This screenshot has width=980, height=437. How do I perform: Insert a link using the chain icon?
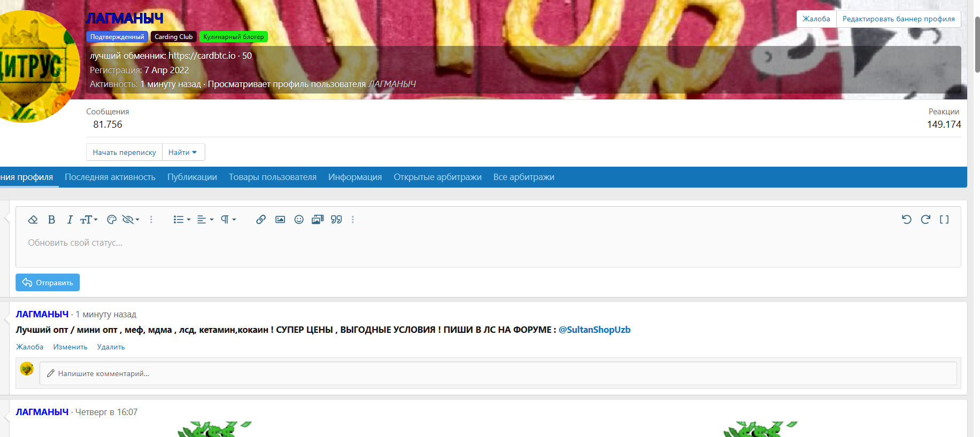pyautogui.click(x=261, y=220)
